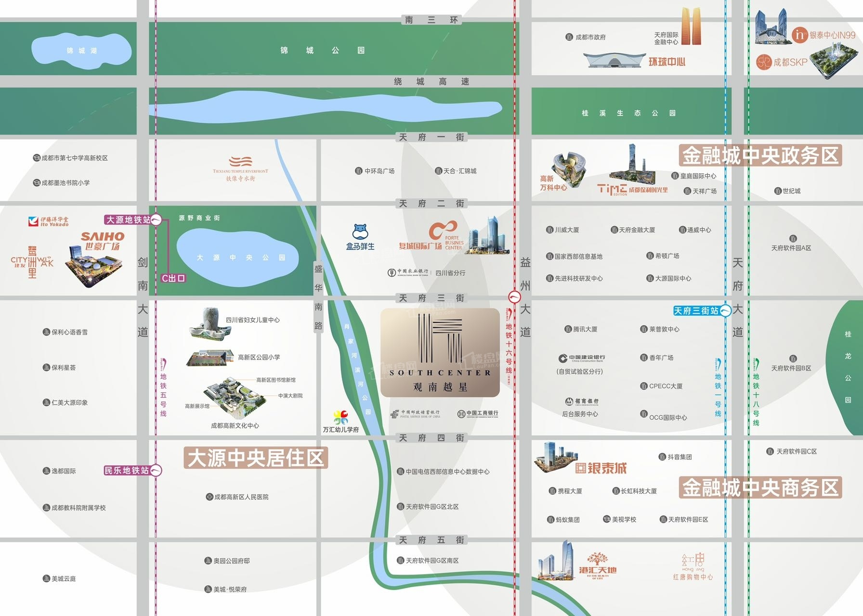Click the 高新区公园小学 building image
Screen dimensions: 863x616
210,358
